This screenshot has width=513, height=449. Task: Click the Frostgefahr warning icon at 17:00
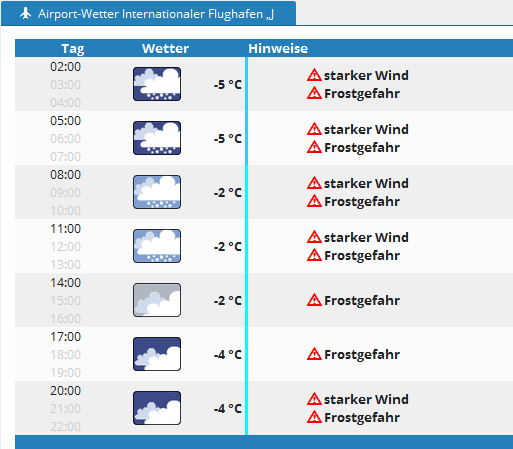[x=314, y=354]
